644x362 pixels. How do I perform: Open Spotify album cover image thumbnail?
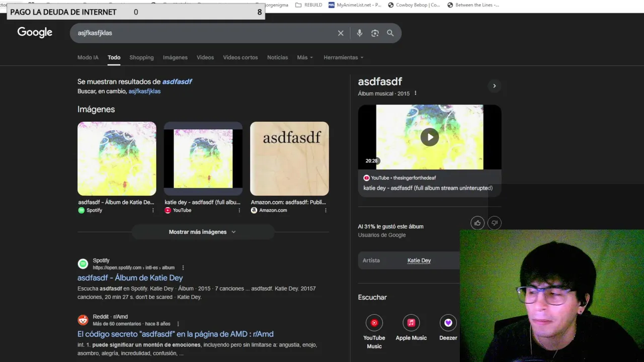click(x=117, y=158)
